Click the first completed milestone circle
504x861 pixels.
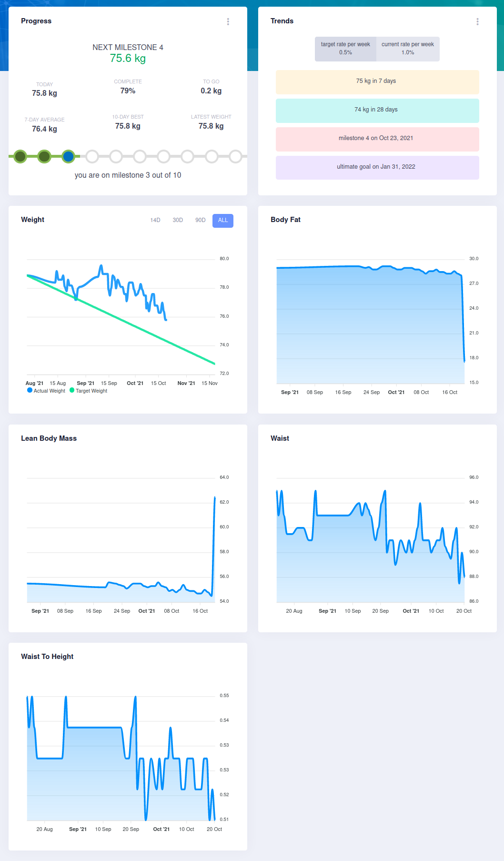(20, 156)
